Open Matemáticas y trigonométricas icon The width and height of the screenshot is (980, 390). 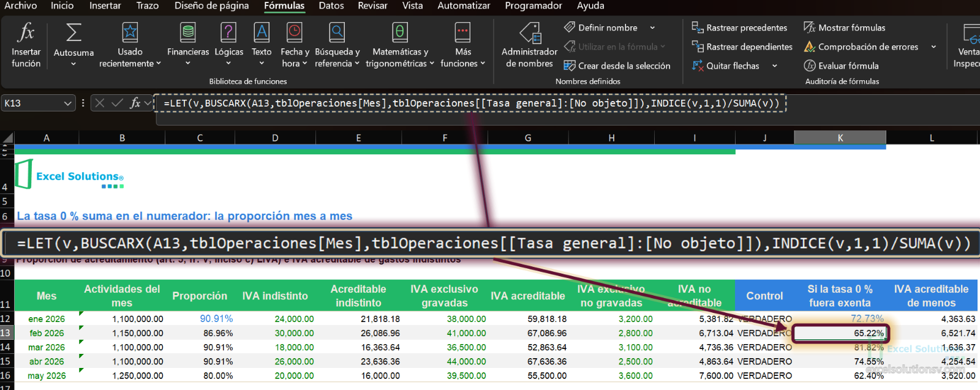click(400, 32)
